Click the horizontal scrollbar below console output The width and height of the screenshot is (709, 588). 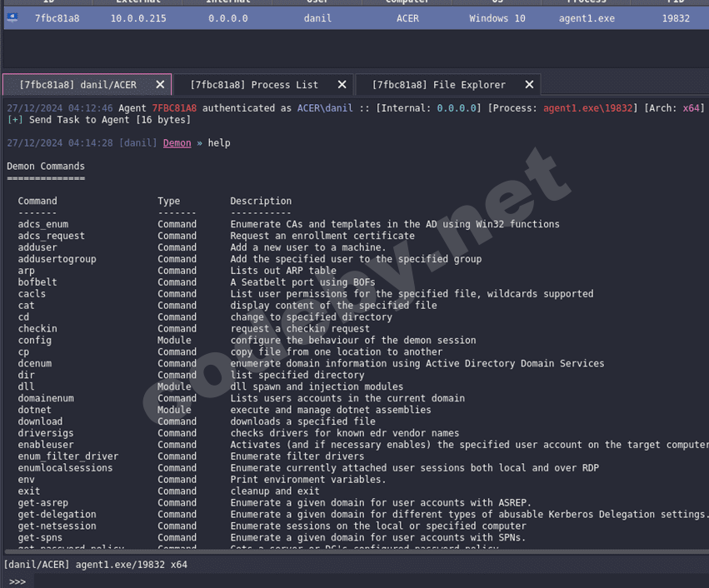point(357,552)
